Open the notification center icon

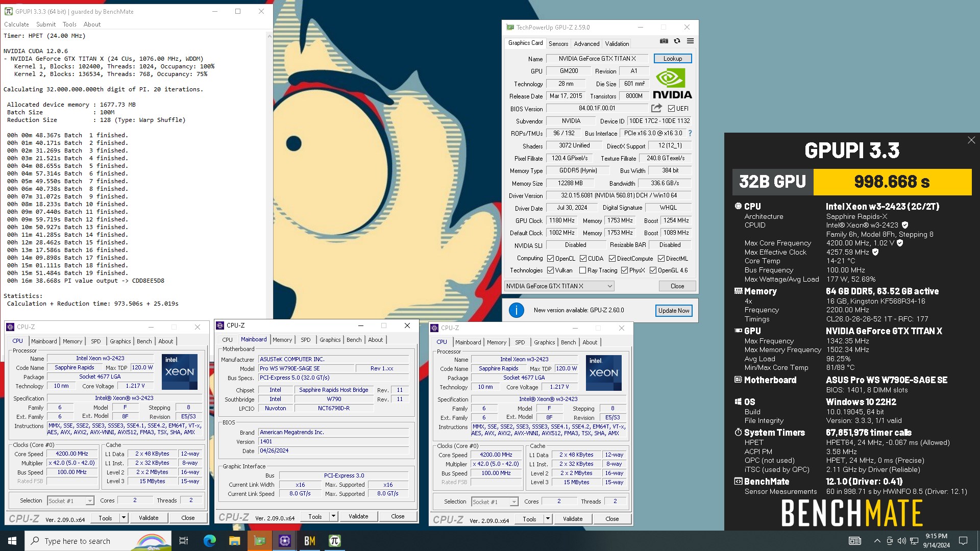pos(963,541)
